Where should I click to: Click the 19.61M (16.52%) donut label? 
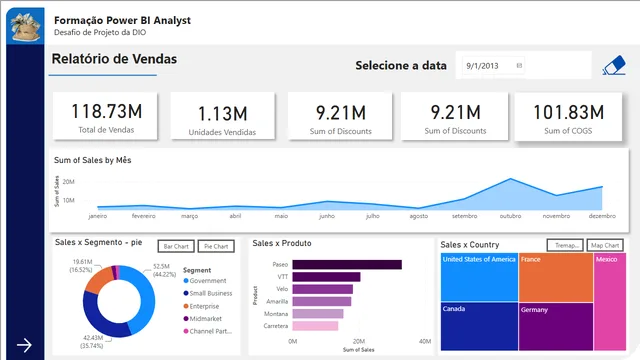tap(82, 266)
